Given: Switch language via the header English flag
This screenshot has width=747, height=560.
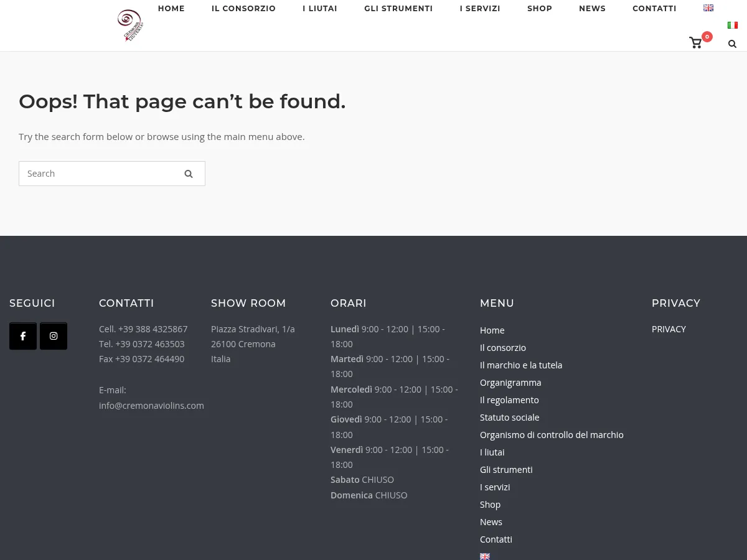Looking at the screenshot, I should pos(708,8).
